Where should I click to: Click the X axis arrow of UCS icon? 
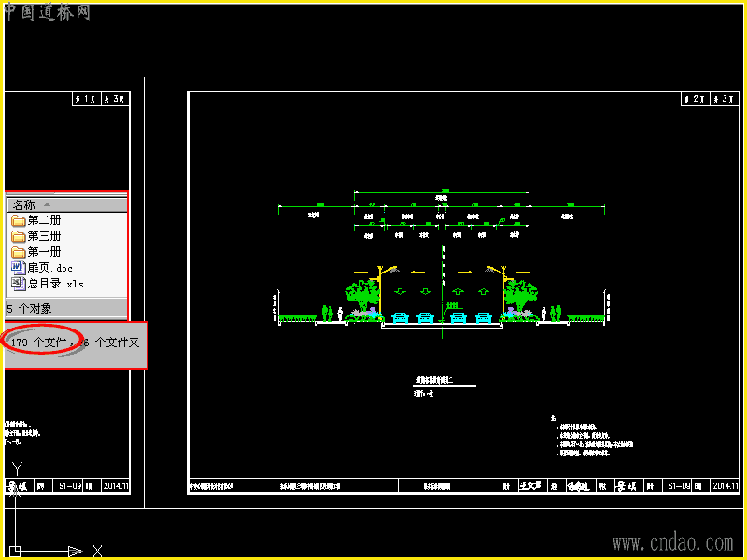pyautogui.click(x=75, y=552)
